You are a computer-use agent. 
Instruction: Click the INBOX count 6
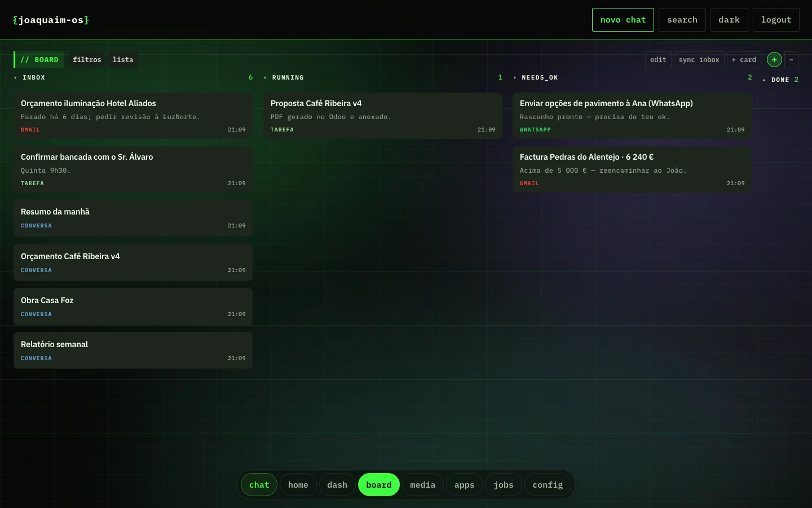250,77
